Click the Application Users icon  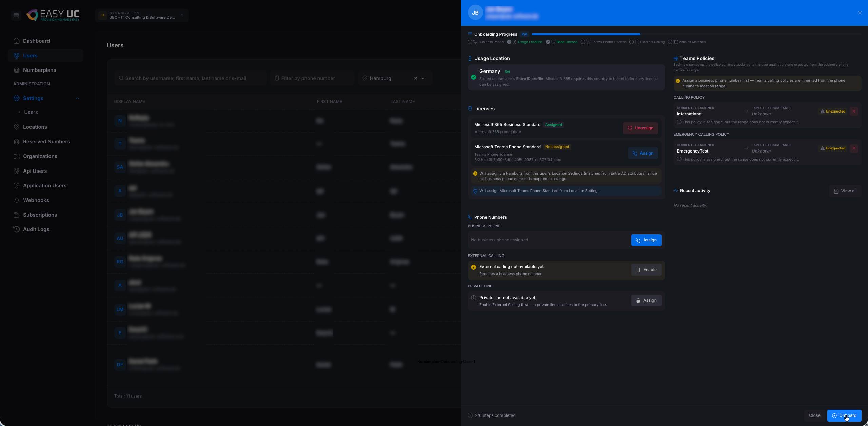click(x=16, y=186)
